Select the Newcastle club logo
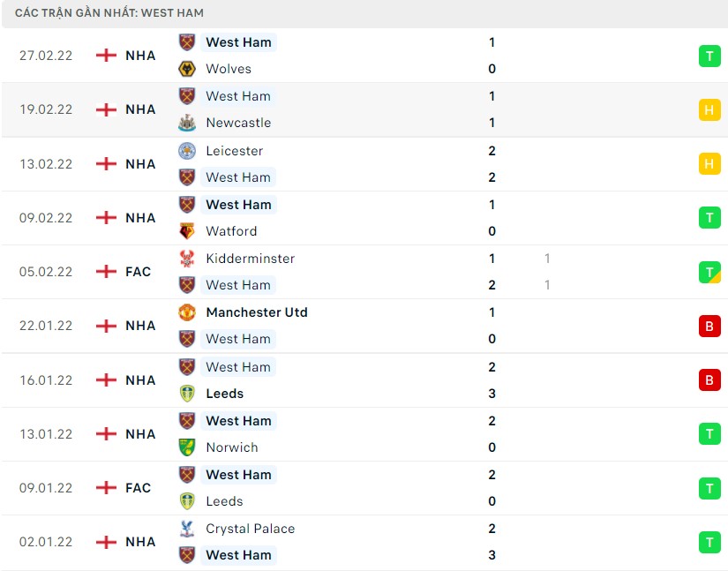 click(187, 123)
